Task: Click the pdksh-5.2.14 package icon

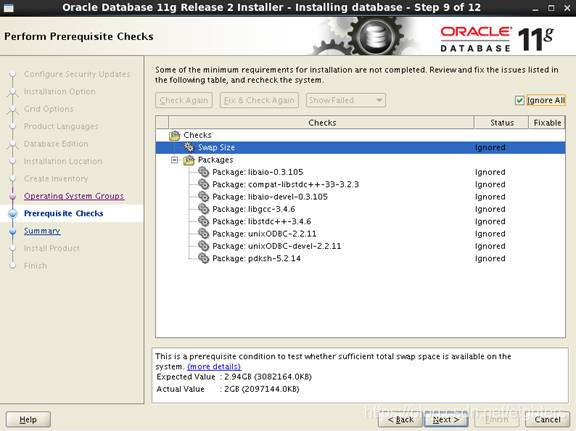Action: coord(203,258)
